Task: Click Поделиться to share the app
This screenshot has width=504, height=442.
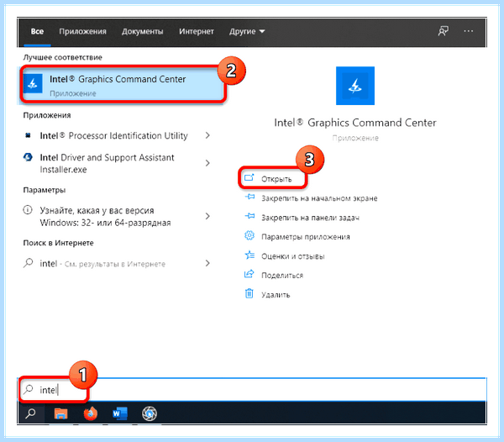Action: (x=282, y=276)
